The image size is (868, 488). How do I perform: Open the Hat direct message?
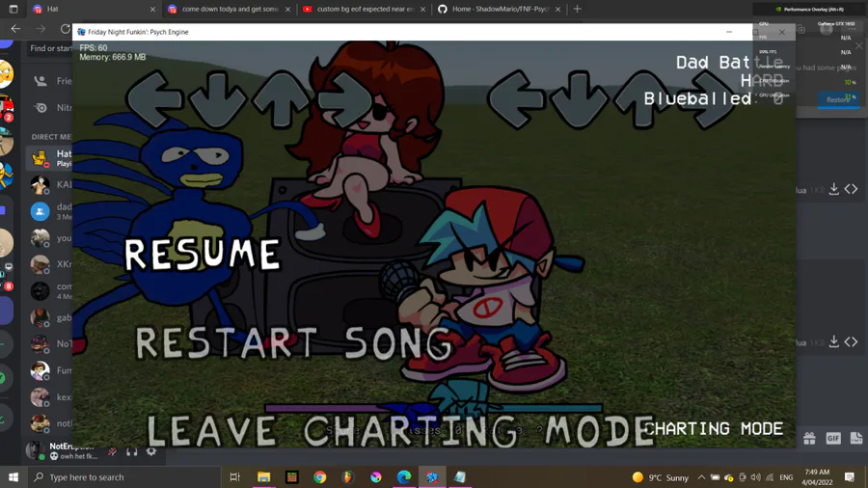[x=51, y=158]
